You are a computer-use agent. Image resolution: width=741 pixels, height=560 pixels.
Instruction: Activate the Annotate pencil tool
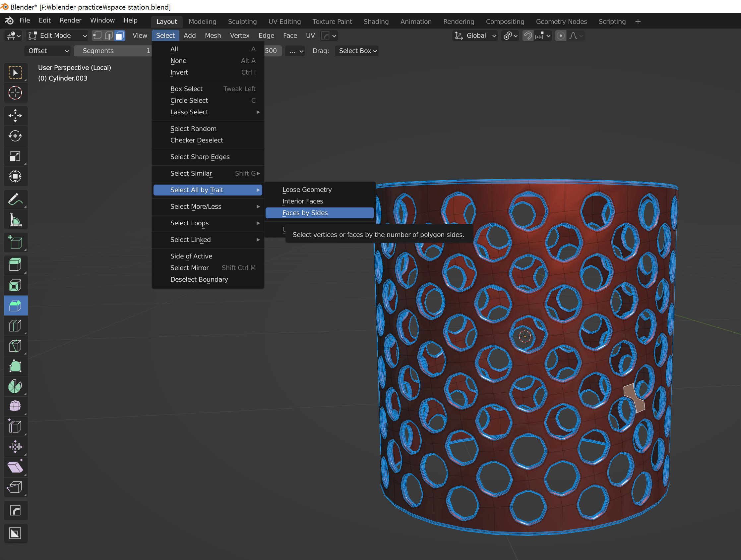tap(15, 199)
